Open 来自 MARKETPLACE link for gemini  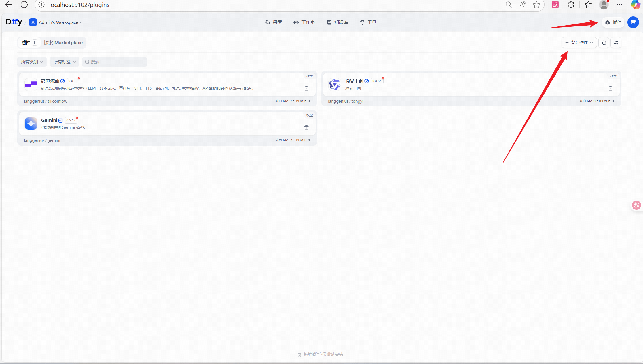point(293,140)
